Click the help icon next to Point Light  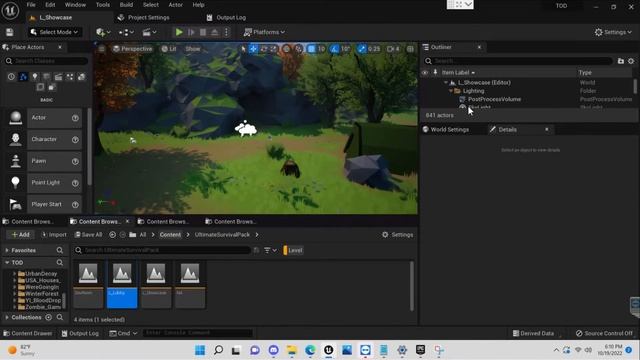75,183
